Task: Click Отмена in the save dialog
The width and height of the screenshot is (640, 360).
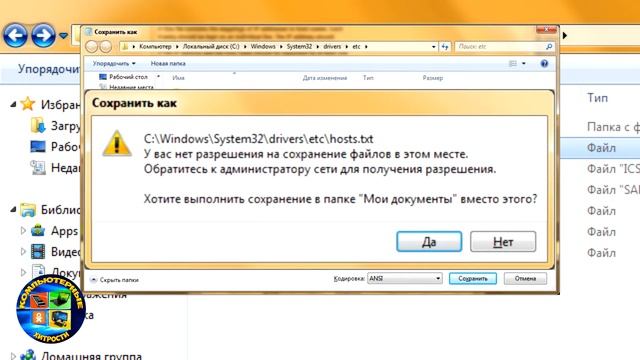Action: [x=525, y=278]
